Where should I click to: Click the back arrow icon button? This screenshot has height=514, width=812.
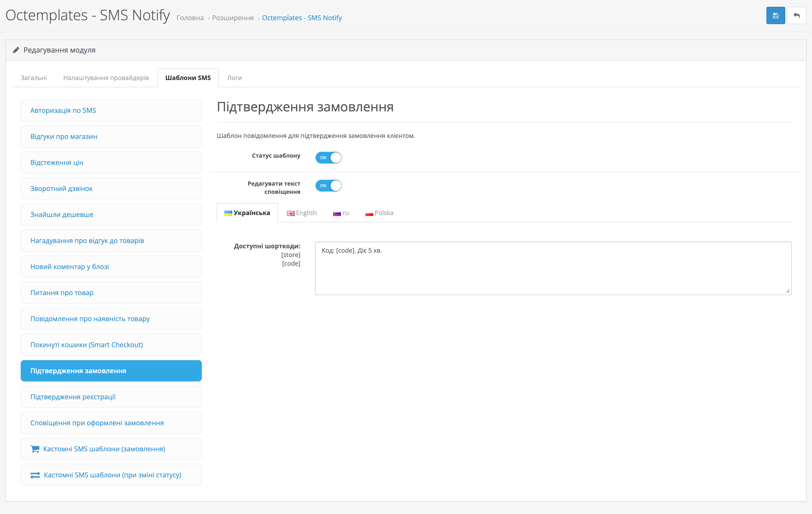tap(797, 15)
